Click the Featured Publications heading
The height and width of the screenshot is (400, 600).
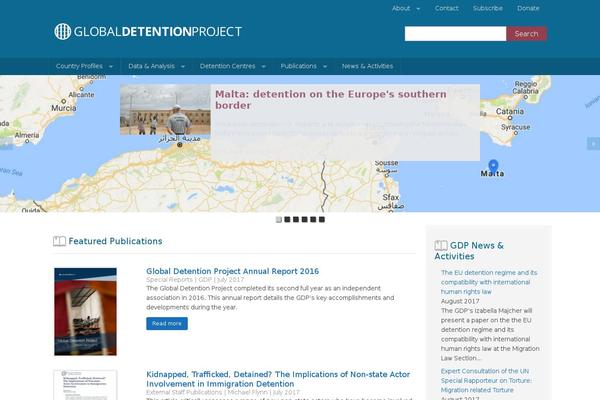(x=115, y=241)
